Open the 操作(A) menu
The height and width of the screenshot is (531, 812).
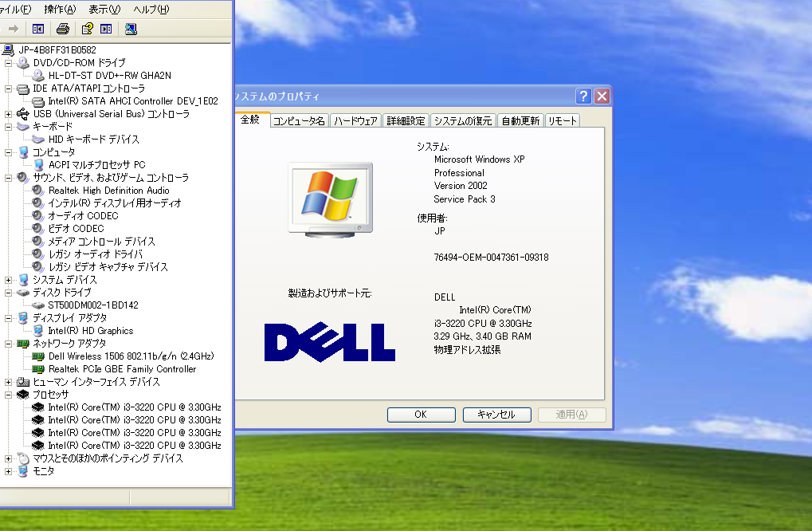click(60, 10)
